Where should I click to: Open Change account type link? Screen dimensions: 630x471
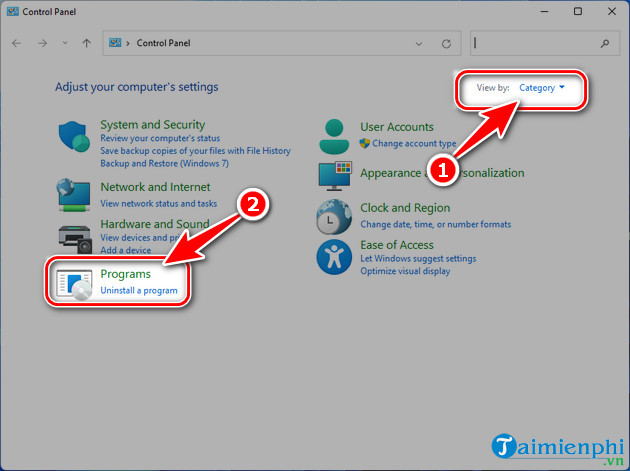click(x=414, y=144)
